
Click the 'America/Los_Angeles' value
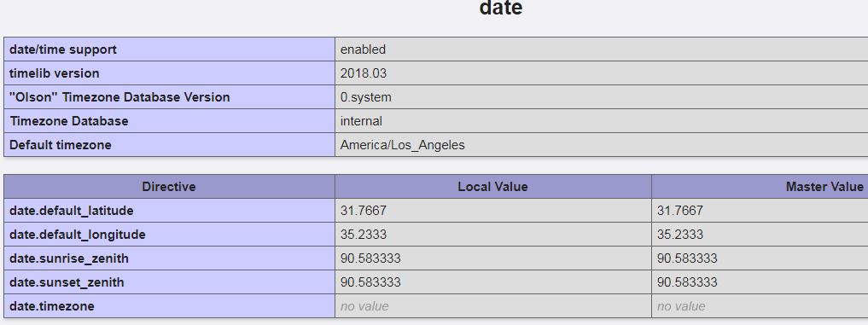point(403,145)
